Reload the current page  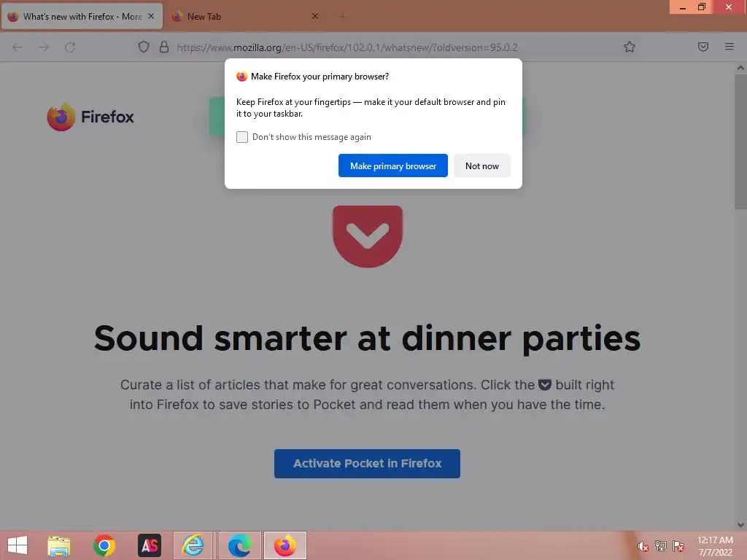70,47
